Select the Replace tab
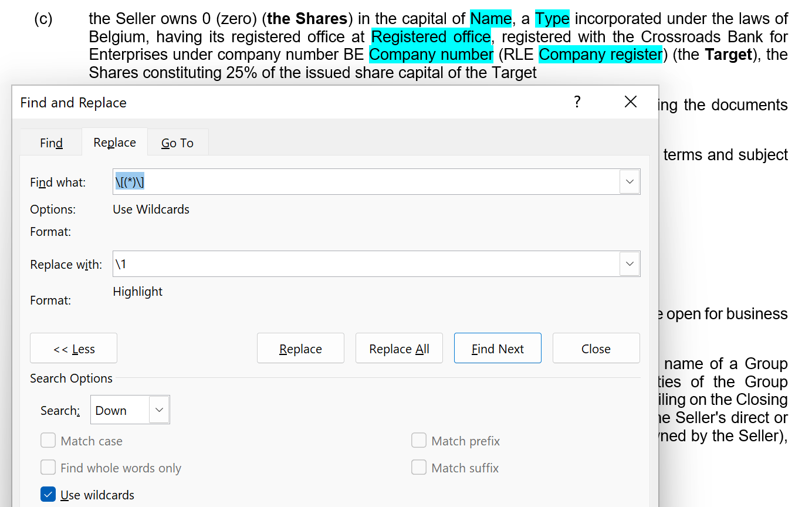812x507 pixels. (x=114, y=142)
